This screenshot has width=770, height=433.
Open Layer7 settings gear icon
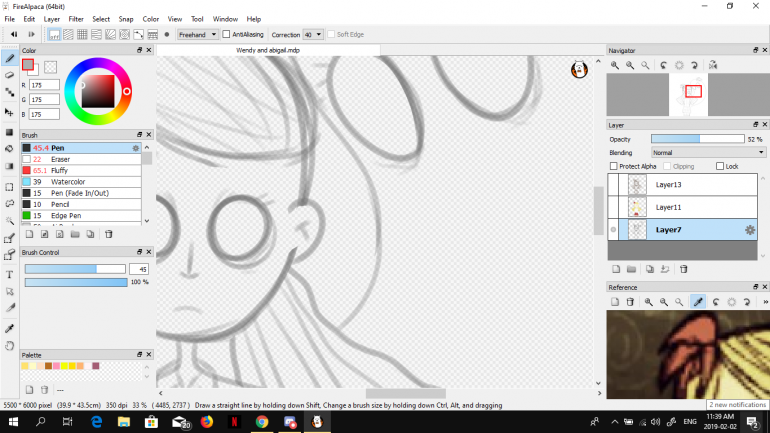click(x=750, y=230)
